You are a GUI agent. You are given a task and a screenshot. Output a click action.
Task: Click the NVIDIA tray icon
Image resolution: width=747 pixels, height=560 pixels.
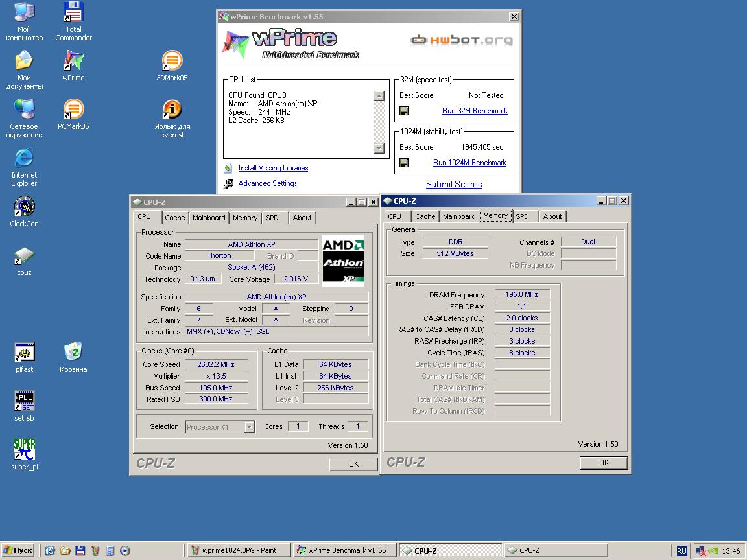click(x=713, y=551)
